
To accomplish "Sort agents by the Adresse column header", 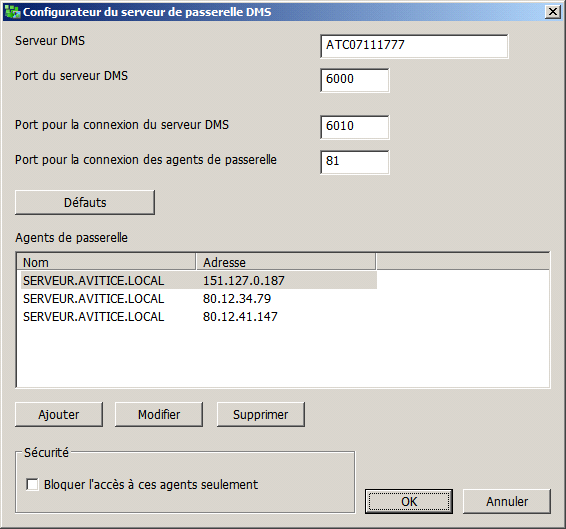I will [x=286, y=262].
